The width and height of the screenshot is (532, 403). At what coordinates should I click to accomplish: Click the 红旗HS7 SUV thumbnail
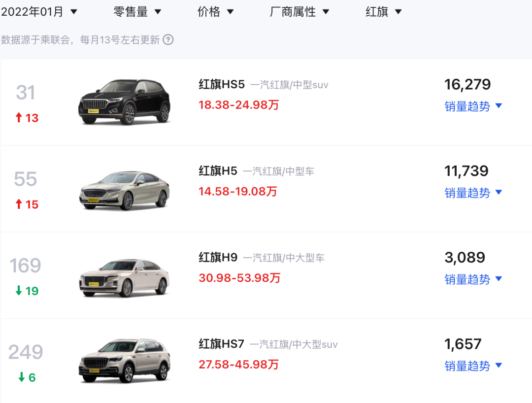click(x=124, y=361)
